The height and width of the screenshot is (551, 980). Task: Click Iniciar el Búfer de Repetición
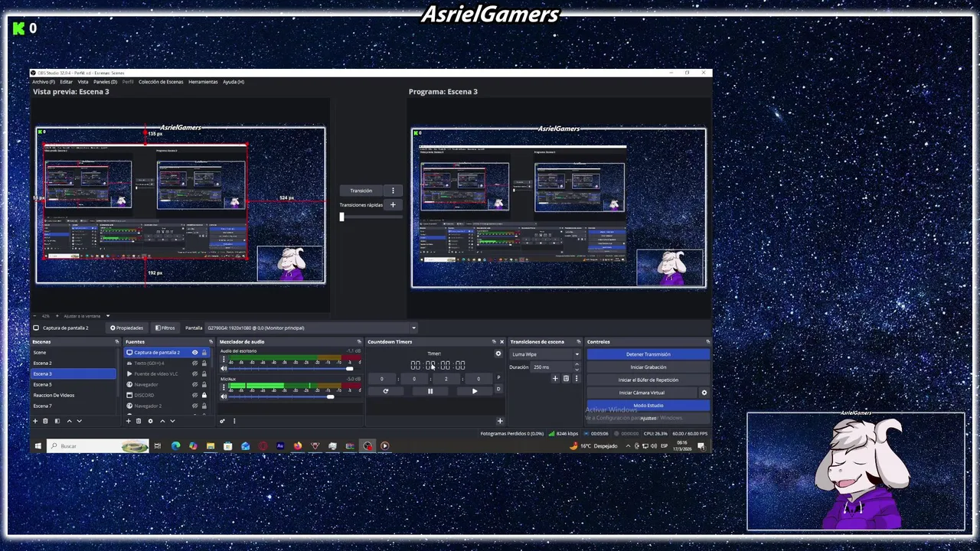(648, 380)
